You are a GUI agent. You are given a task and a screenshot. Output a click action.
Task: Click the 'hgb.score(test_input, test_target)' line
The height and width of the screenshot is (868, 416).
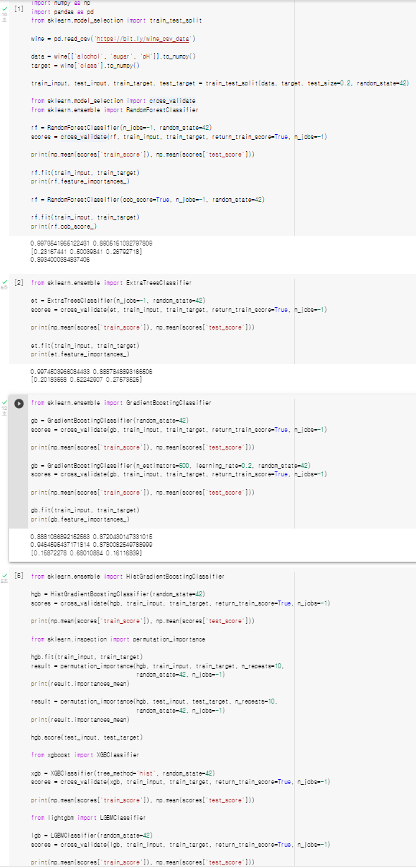(x=87, y=736)
